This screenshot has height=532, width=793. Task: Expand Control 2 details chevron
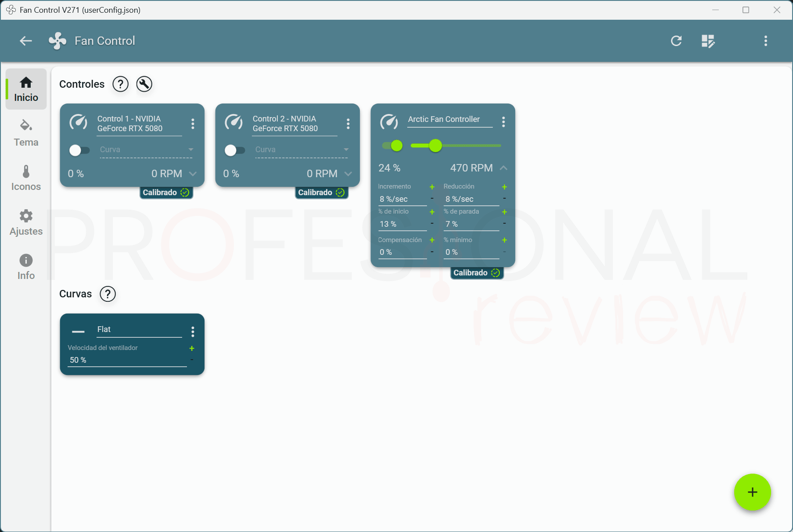pyautogui.click(x=348, y=174)
